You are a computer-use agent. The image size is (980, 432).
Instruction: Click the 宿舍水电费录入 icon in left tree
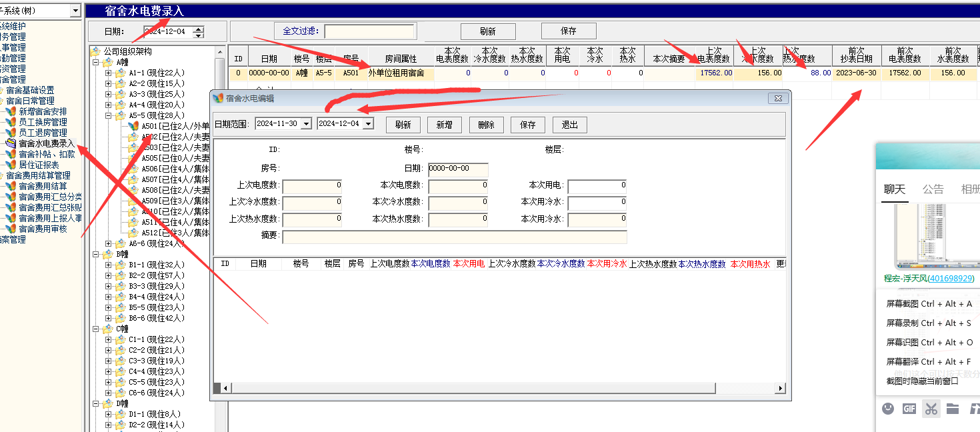(11, 143)
